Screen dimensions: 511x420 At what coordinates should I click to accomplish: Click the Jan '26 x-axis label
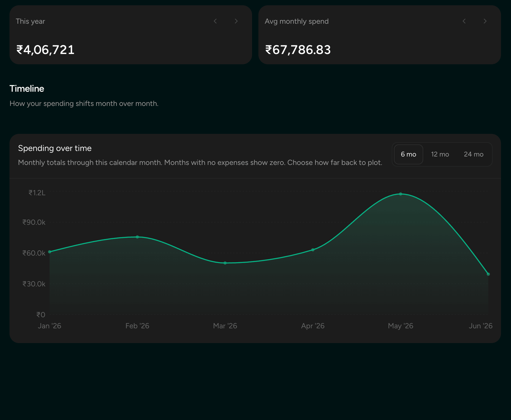click(x=50, y=326)
